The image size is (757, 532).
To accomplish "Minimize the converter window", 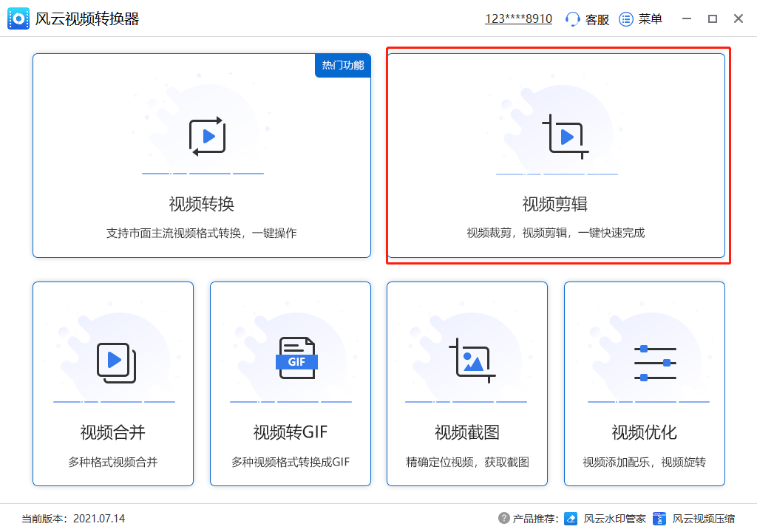I will (687, 18).
